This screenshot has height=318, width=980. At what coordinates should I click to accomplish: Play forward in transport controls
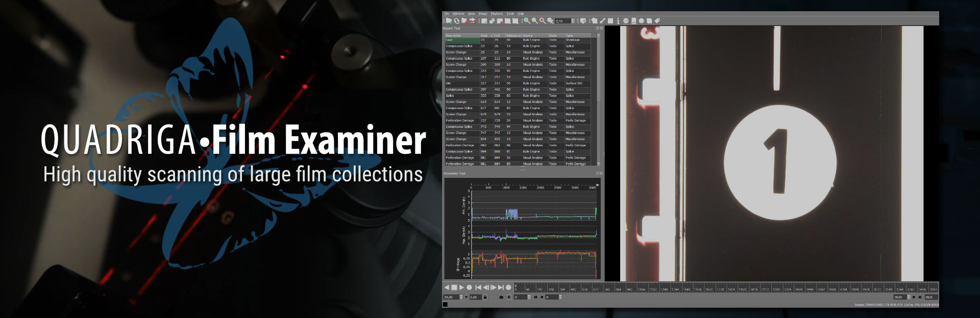[x=461, y=287]
